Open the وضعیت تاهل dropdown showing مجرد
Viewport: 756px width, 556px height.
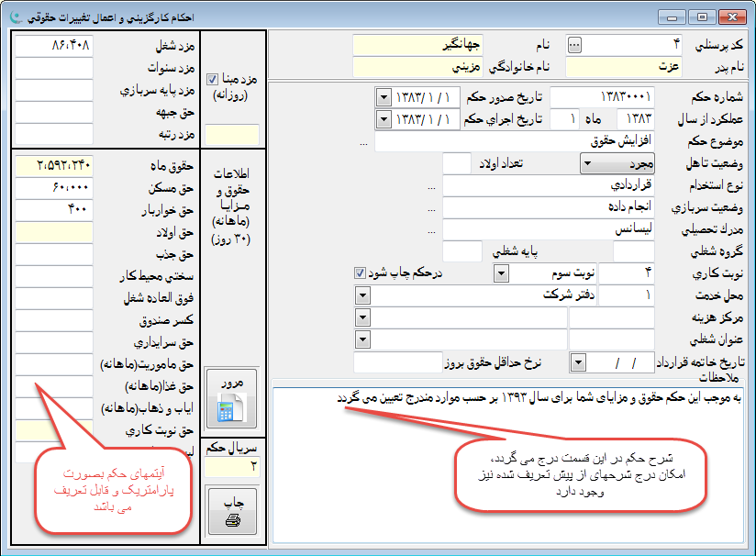tap(586, 164)
